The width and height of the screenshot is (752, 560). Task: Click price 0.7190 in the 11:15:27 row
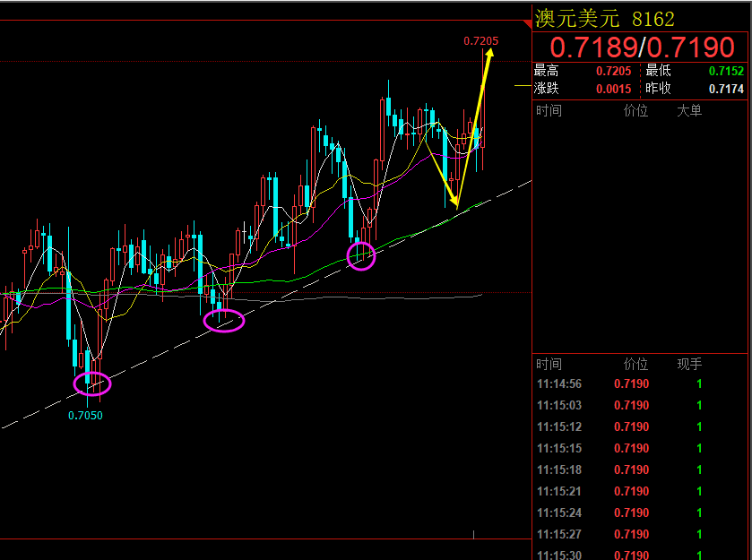click(632, 535)
